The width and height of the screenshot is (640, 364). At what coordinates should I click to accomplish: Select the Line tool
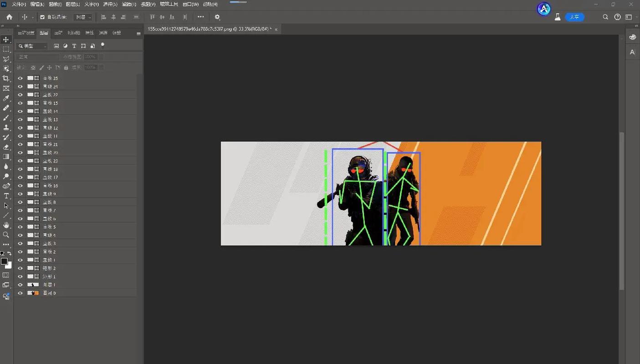point(6,215)
